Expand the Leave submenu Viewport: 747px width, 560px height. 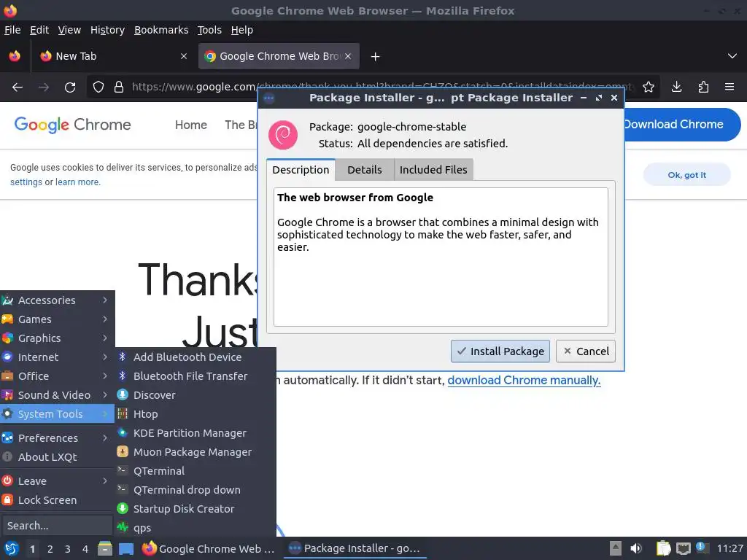(57, 481)
